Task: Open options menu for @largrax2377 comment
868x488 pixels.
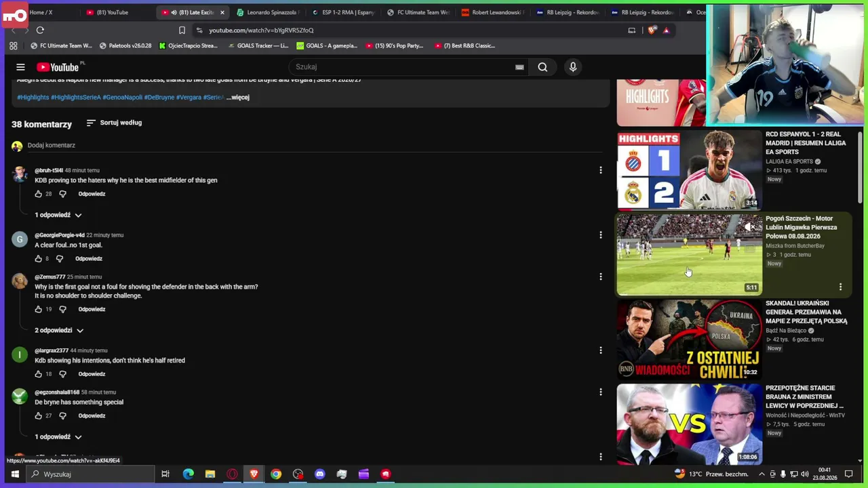Action: [600, 350]
